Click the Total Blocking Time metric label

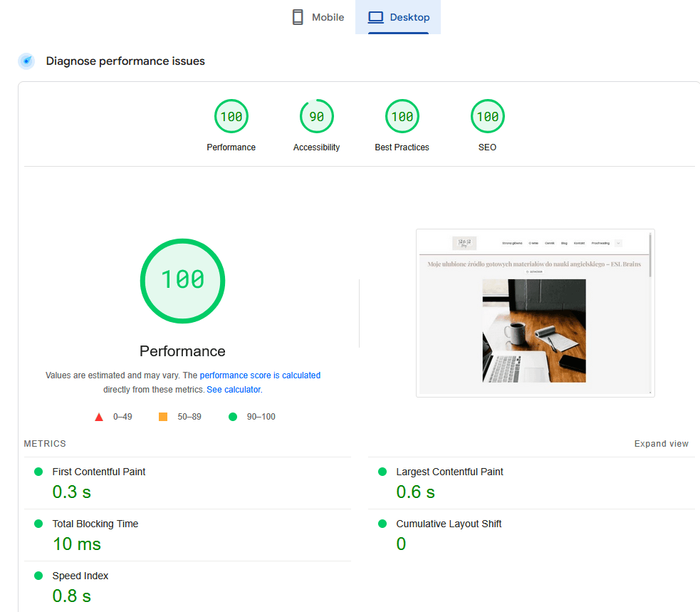pos(95,524)
